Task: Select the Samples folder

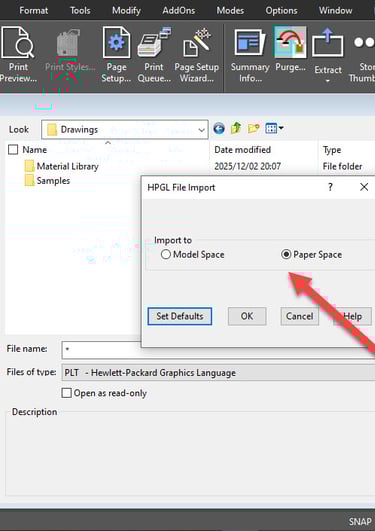Action: [x=47, y=180]
